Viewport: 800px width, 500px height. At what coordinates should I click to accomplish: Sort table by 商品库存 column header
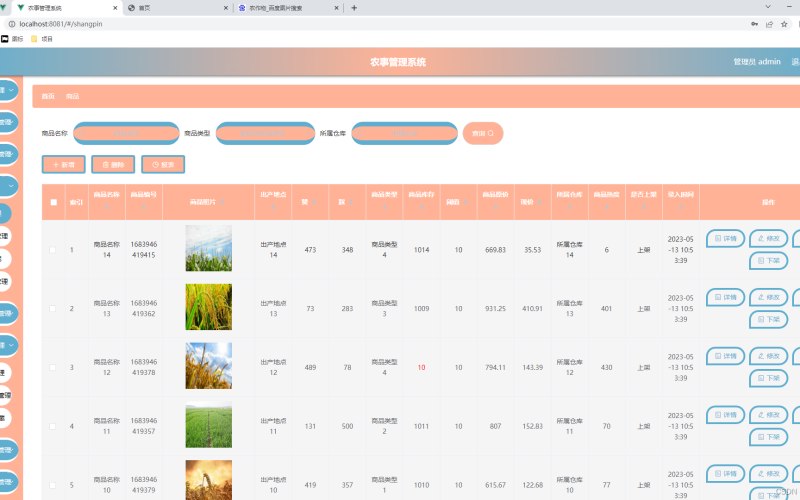pos(421,200)
